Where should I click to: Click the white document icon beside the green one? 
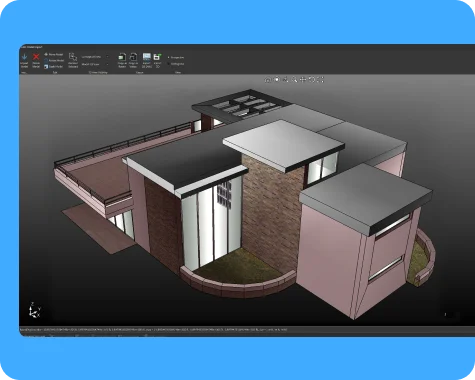(x=133, y=57)
